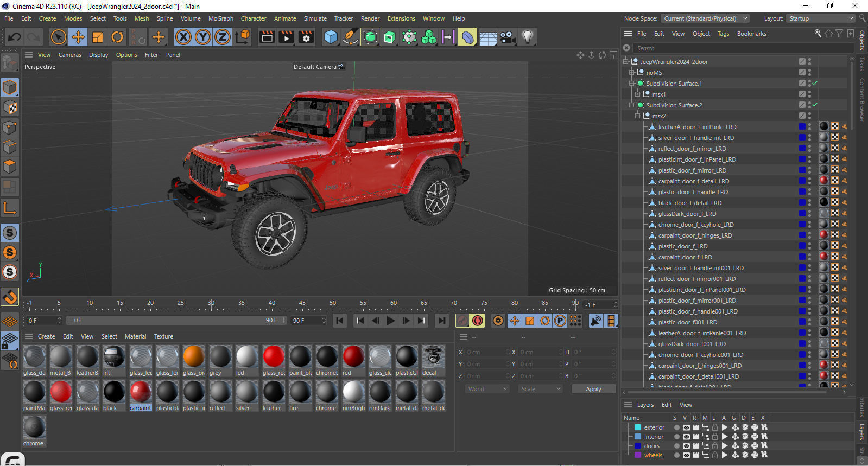
Task: Activate the Scale tool
Action: point(98,37)
